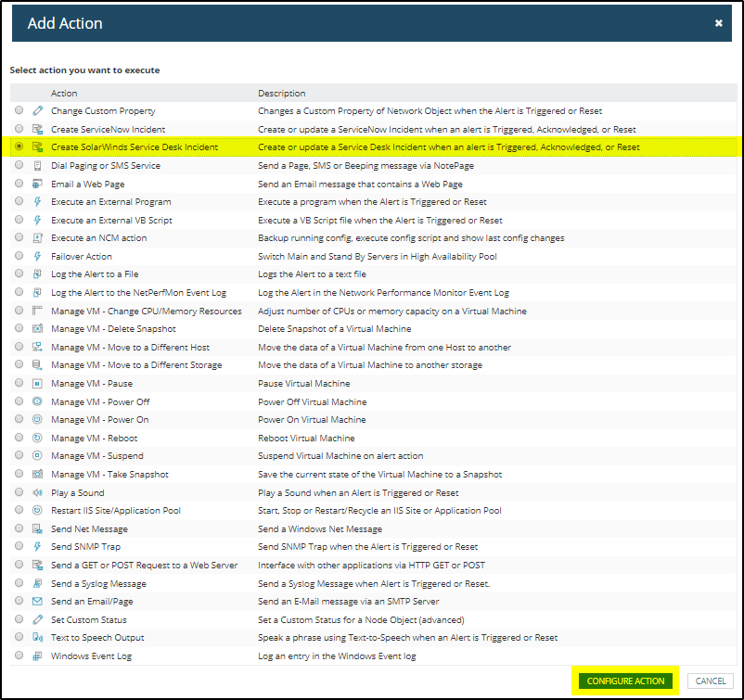Screen dimensions: 744x700
Task: Click the Text to Speech Output icon
Action: coord(37,637)
